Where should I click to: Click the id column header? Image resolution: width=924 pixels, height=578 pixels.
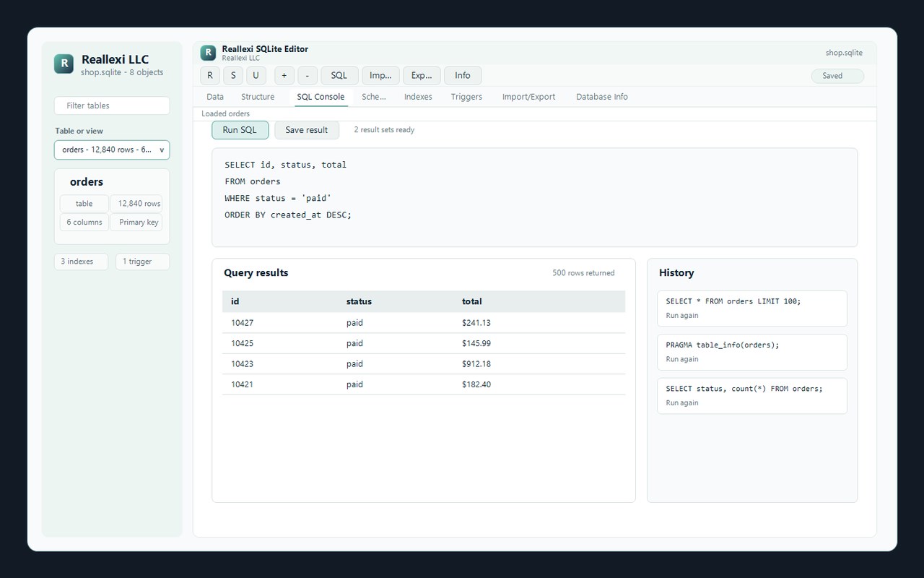point(235,301)
